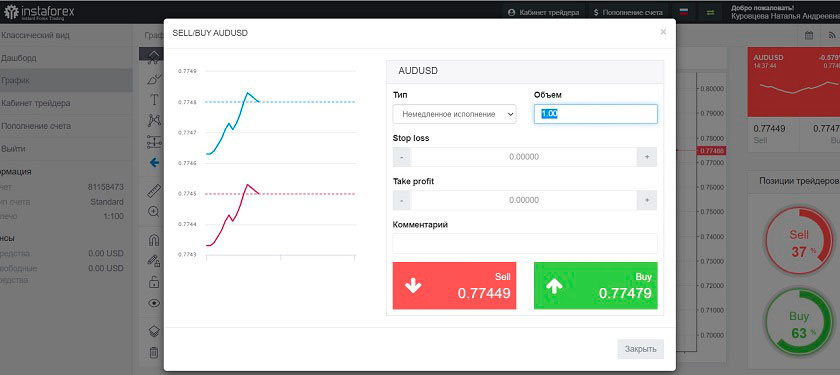Viewport: 840px width, 375px height.
Task: Select the text tool in chart toolbar
Action: tap(154, 100)
